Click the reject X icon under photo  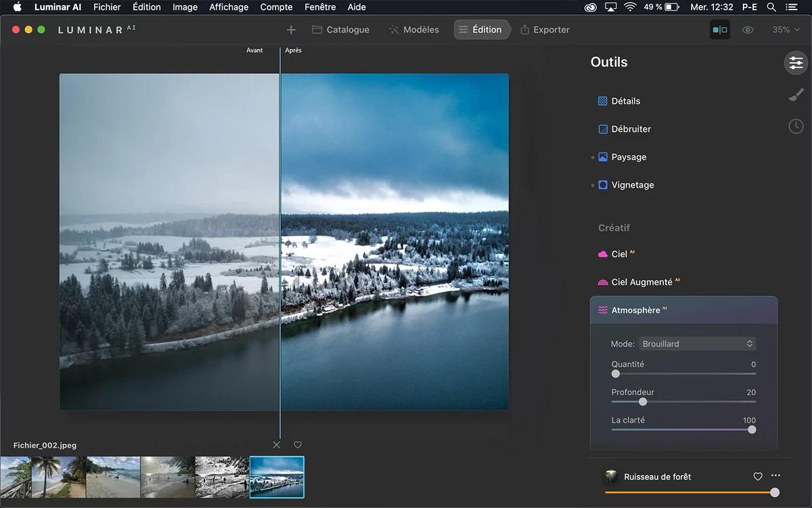(276, 445)
